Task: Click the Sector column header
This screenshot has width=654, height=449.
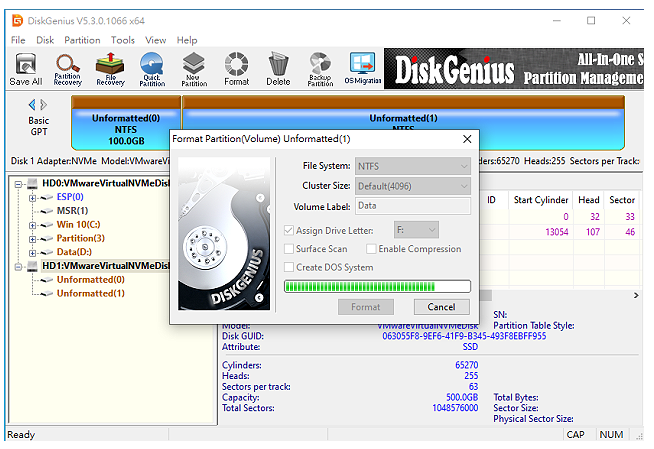Action: [x=622, y=200]
